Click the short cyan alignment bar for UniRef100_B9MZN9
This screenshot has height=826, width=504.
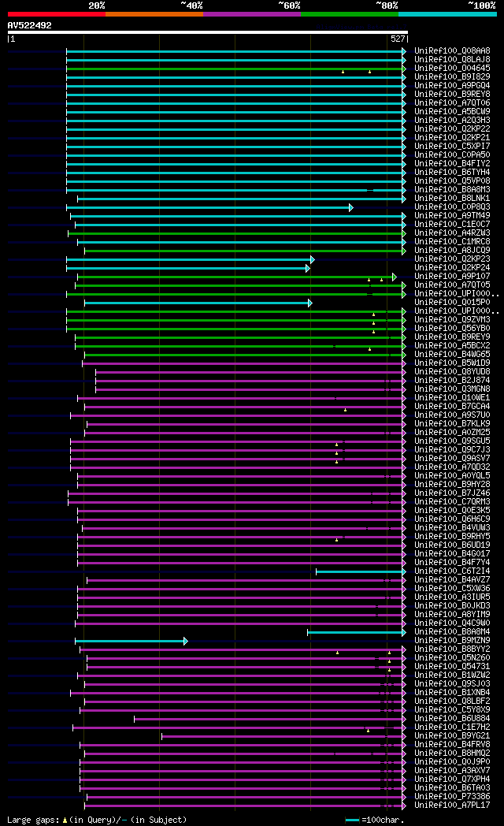132,641
